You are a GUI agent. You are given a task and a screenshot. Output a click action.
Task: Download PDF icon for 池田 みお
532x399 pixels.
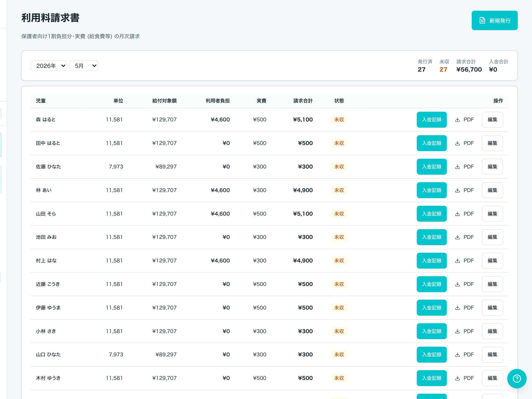point(457,237)
